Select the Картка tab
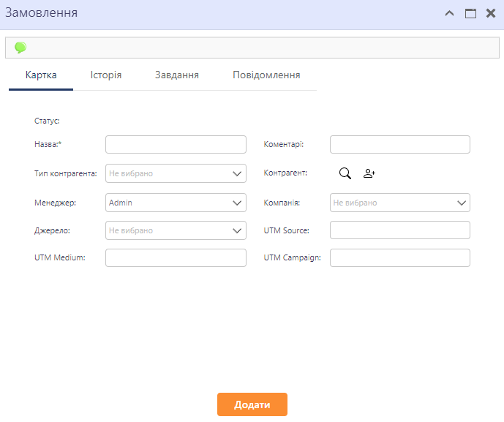The height and width of the screenshot is (422, 504). 41,75
